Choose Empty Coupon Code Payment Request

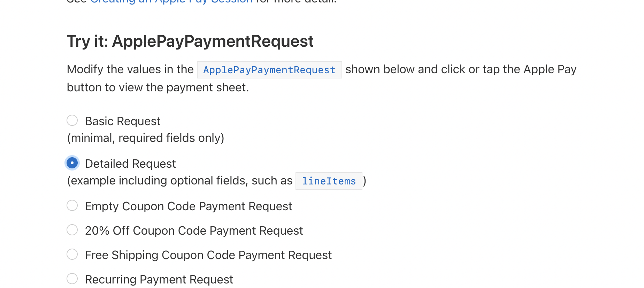tap(72, 206)
